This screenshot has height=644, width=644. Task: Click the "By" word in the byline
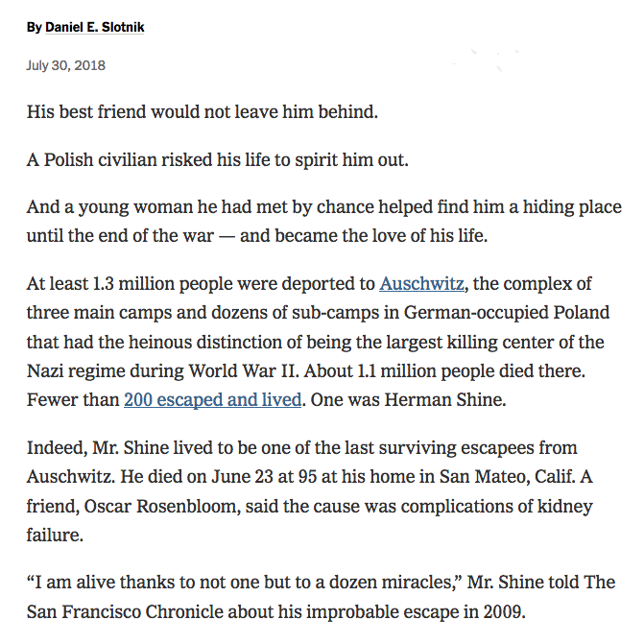coord(34,27)
